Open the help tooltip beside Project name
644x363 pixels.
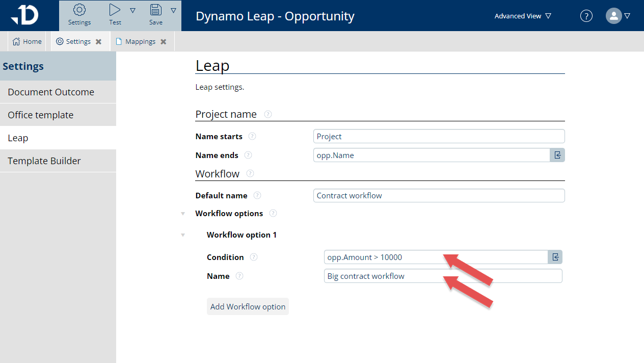[267, 114]
